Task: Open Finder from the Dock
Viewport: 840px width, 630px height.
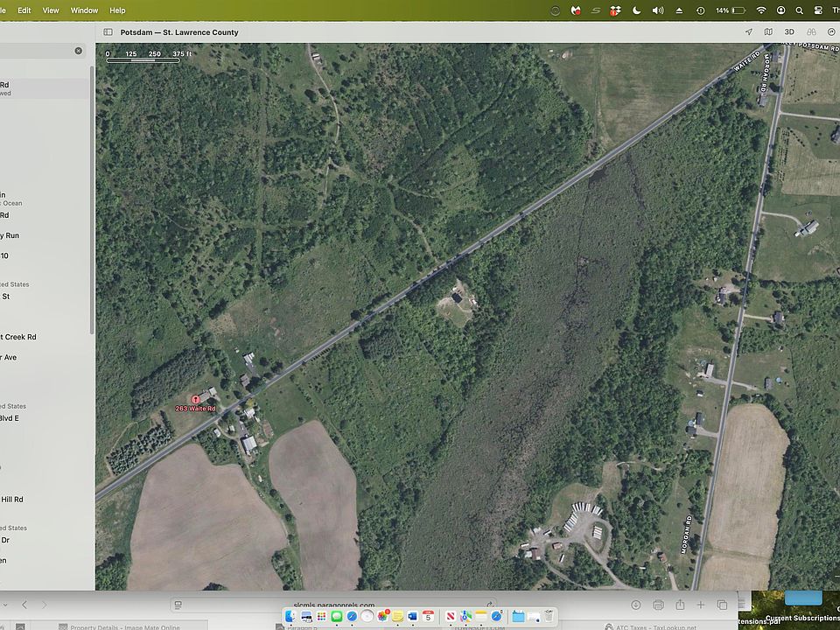Action: click(x=291, y=617)
